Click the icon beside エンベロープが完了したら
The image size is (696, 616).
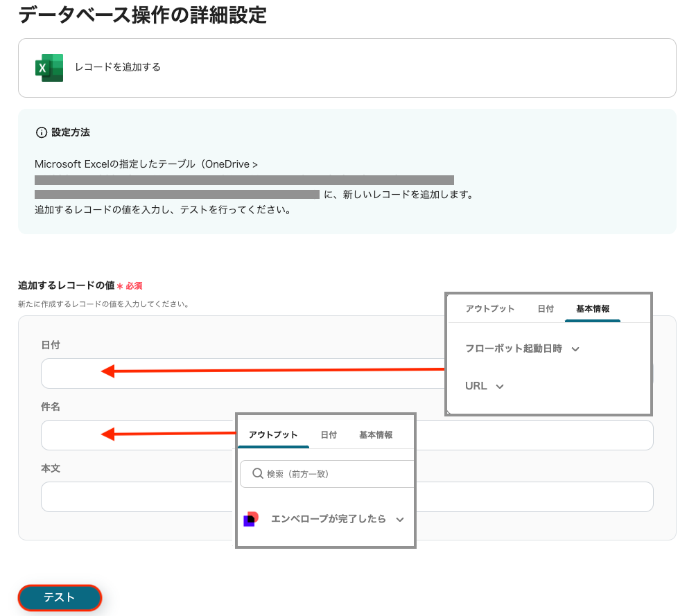pyautogui.click(x=251, y=519)
